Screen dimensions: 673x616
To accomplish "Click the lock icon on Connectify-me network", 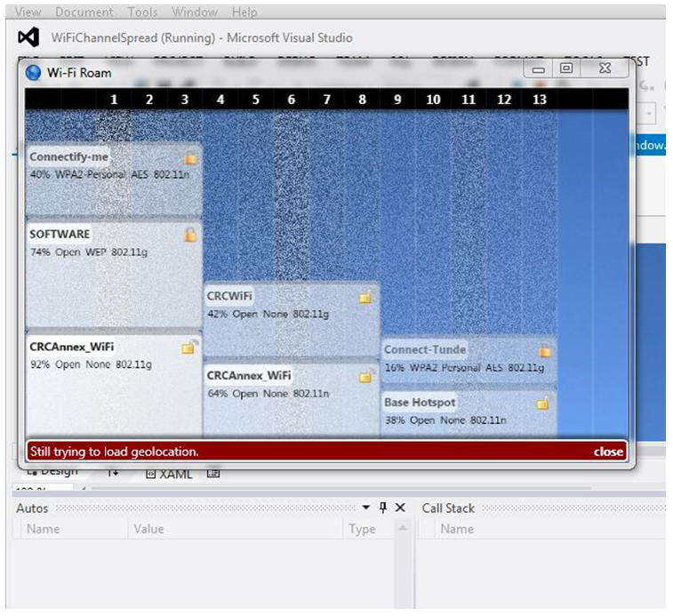I will [190, 159].
